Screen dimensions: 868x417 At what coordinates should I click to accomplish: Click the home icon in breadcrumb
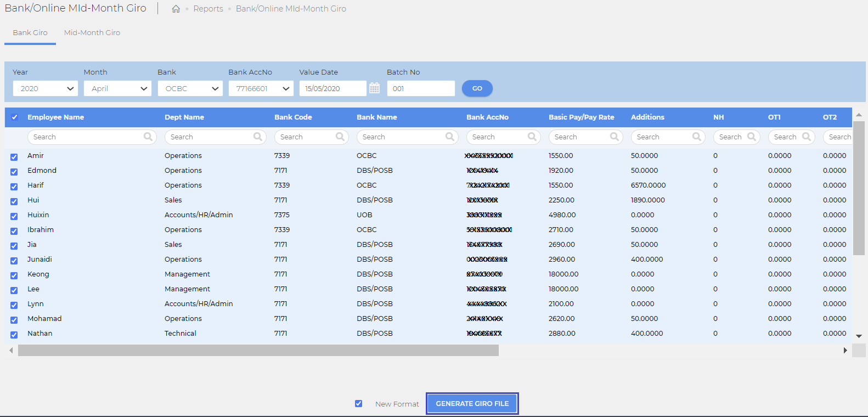tap(176, 9)
